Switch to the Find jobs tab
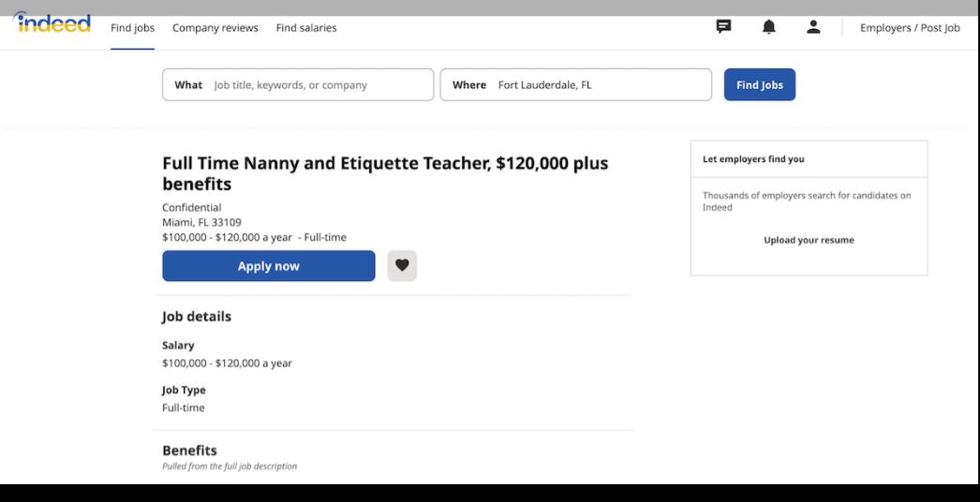The image size is (980, 502). tap(132, 28)
